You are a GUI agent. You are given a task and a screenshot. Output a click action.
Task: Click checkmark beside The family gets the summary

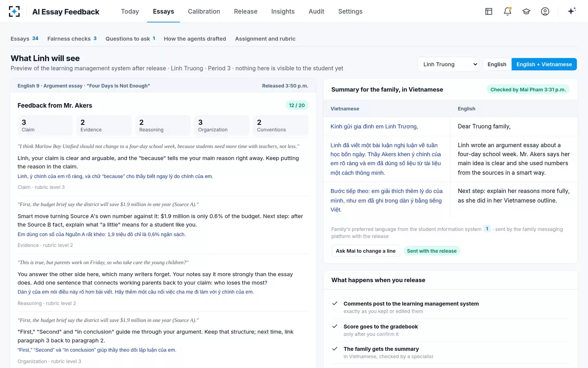(335, 349)
